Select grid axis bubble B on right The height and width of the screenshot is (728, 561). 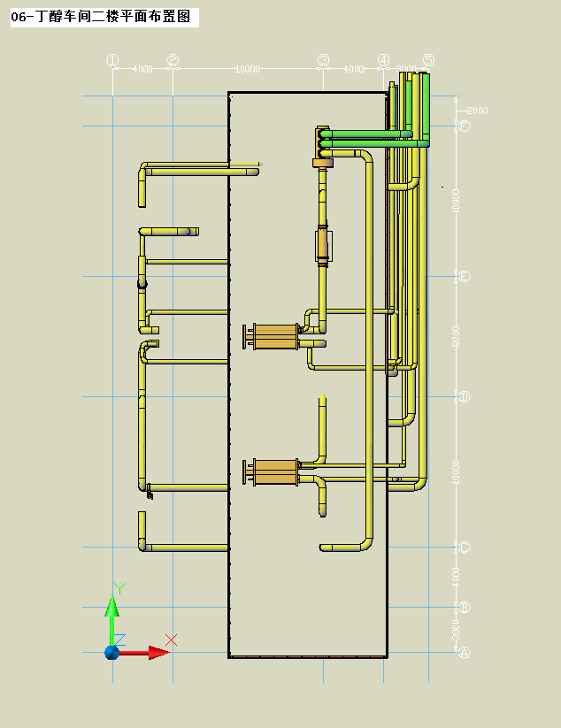pyautogui.click(x=465, y=607)
